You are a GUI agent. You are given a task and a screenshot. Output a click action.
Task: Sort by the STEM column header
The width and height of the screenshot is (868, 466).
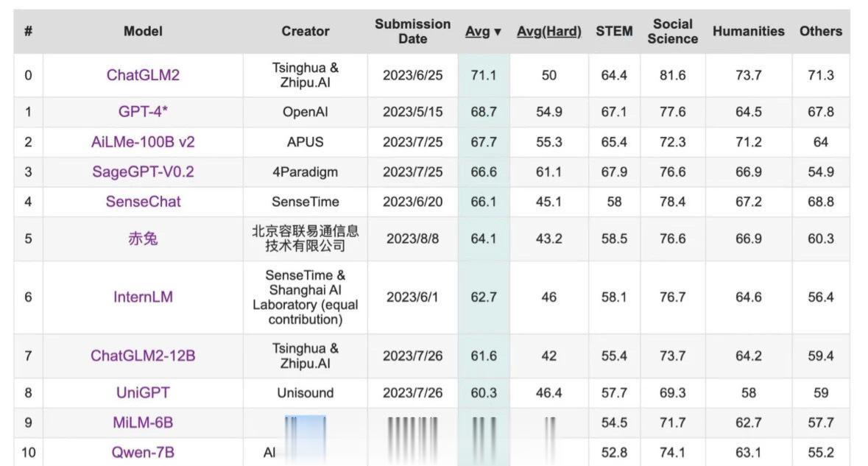click(x=613, y=31)
